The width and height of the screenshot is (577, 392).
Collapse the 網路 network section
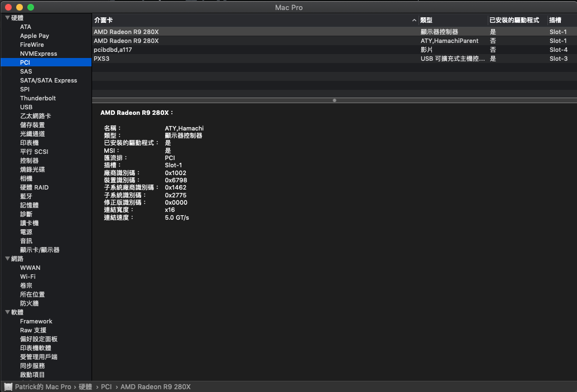point(7,259)
